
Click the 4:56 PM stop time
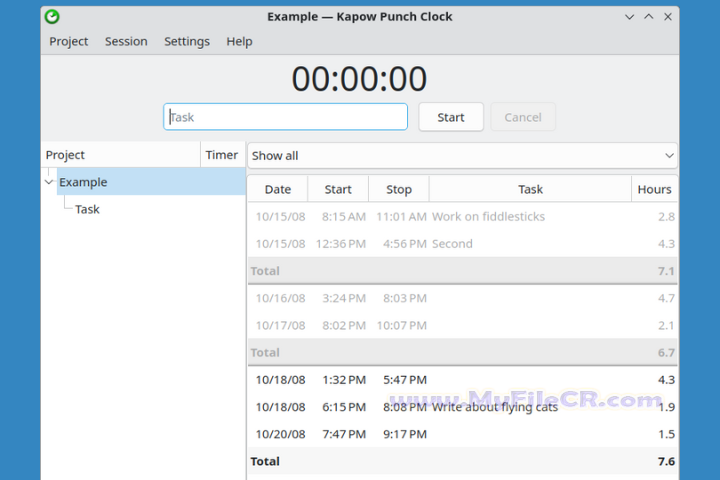click(405, 243)
